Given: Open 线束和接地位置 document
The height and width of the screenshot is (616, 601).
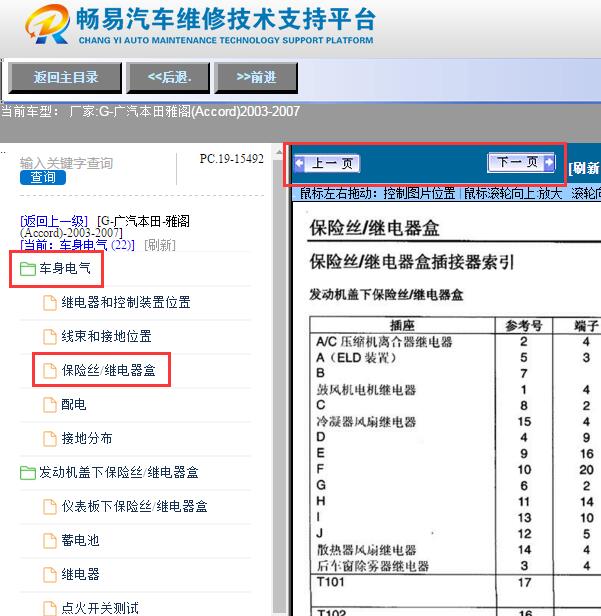Looking at the screenshot, I should coord(106,336).
